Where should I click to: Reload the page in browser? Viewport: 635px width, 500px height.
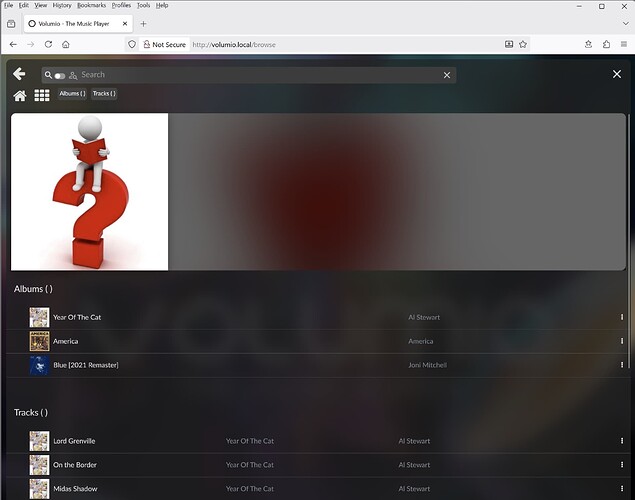coord(48,44)
